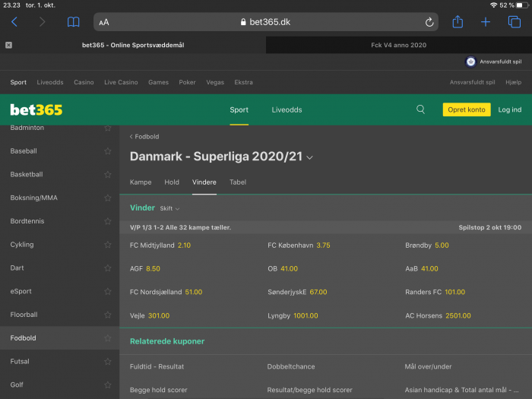532x399 pixels.
Task: Open Games from top menu
Action: click(158, 82)
